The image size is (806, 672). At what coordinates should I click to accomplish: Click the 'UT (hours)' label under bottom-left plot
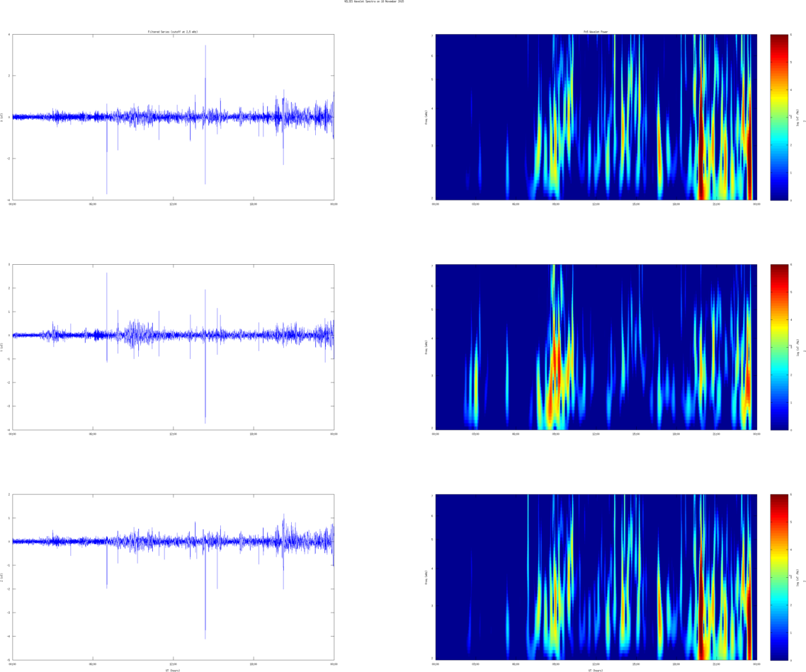(173, 670)
